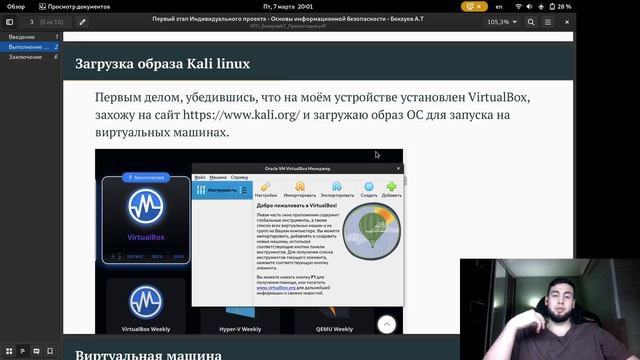640x360 pixels.
Task: Click the VirtualBox Weekly card in slide
Action: click(146, 306)
